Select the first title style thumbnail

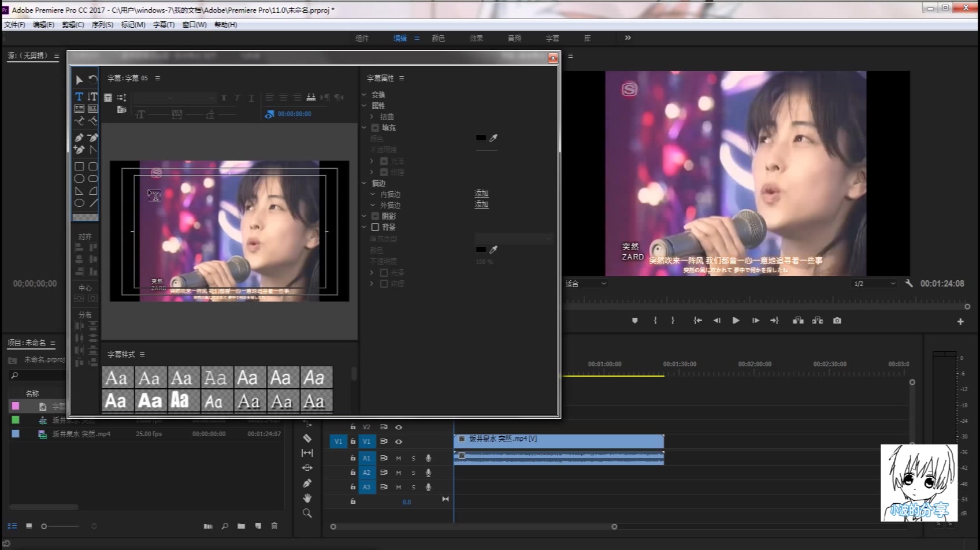[118, 377]
